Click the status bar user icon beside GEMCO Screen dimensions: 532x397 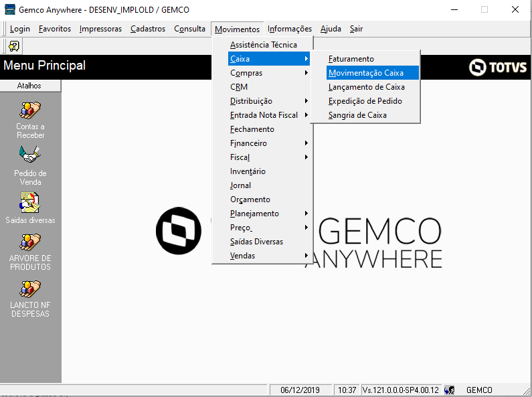pyautogui.click(x=449, y=390)
